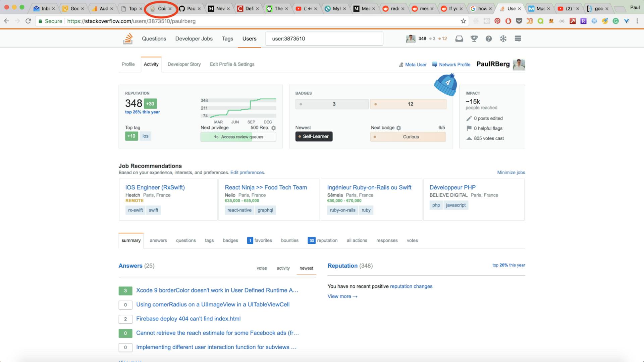Switch to the Developer Story tab
The width and height of the screenshot is (644, 362).
(184, 64)
